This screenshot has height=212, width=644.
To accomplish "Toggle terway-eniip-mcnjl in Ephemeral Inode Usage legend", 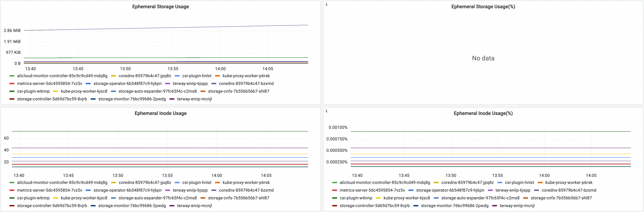I will point(194,206).
